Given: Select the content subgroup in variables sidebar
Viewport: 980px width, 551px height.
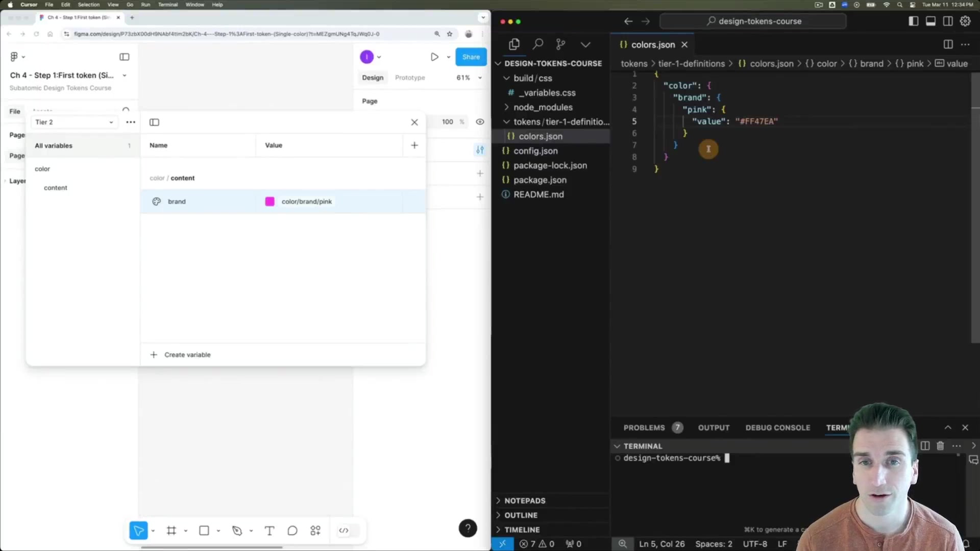Looking at the screenshot, I should [56, 188].
